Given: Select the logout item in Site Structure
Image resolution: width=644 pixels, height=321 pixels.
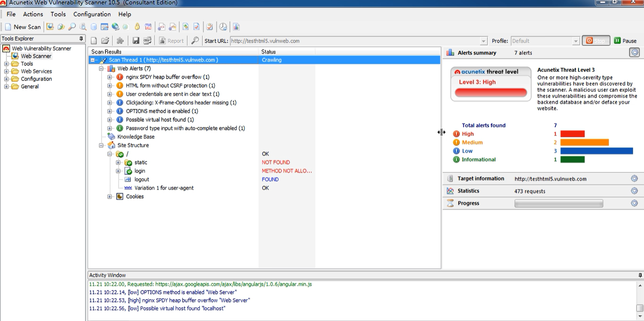Looking at the screenshot, I should (142, 180).
